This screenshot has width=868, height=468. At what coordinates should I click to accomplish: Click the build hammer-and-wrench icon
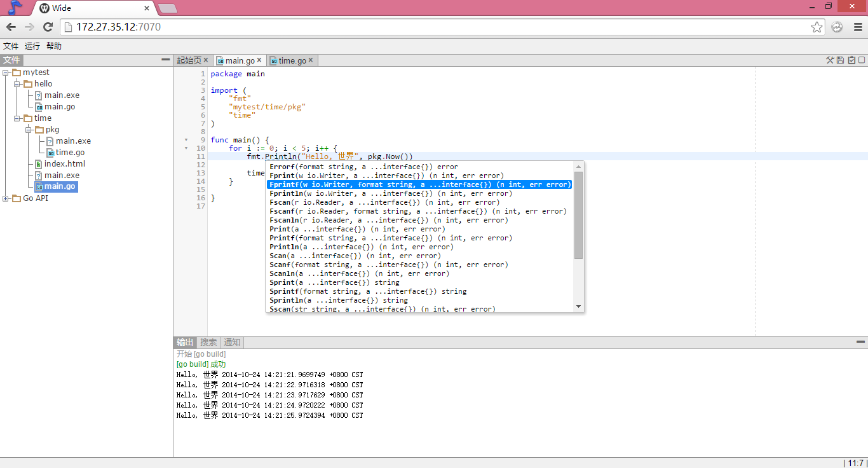(x=830, y=60)
